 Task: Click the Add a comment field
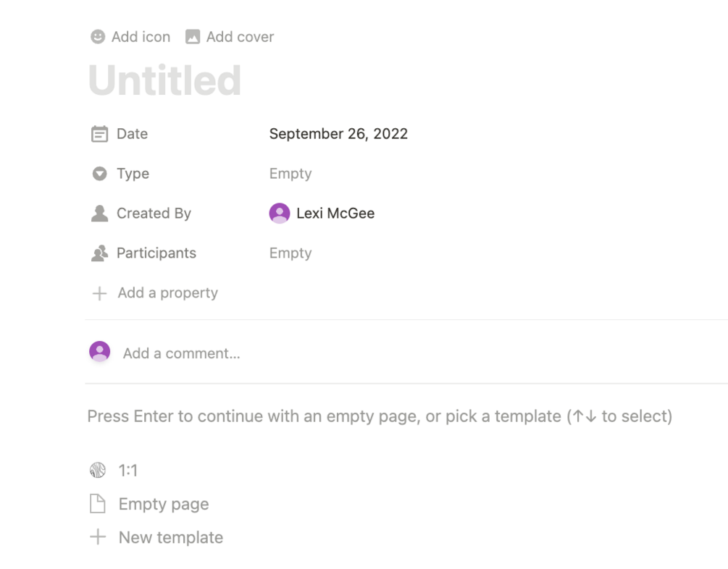pyautogui.click(x=181, y=353)
